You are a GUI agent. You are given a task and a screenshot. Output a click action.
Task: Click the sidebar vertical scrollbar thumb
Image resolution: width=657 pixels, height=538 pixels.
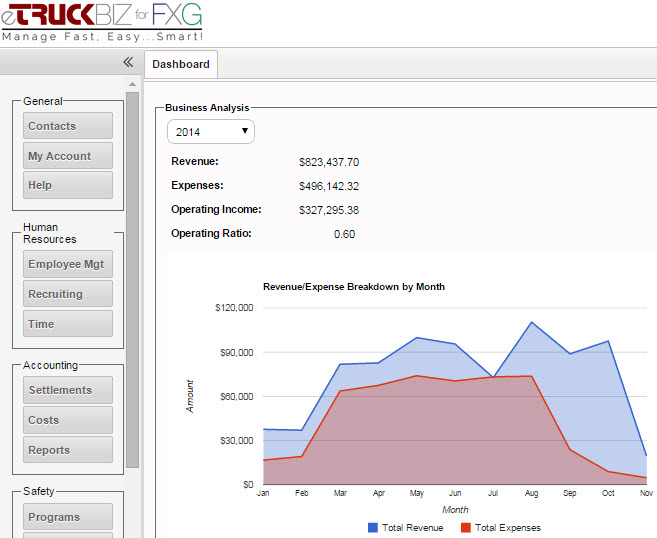click(132, 280)
